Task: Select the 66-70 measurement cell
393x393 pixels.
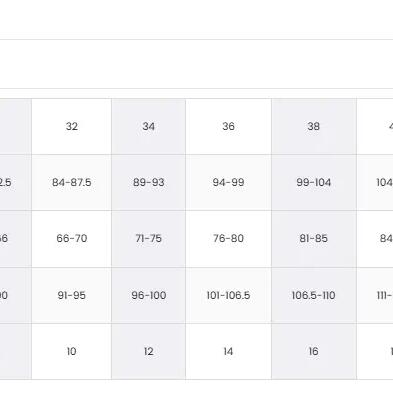Action: [x=72, y=239]
